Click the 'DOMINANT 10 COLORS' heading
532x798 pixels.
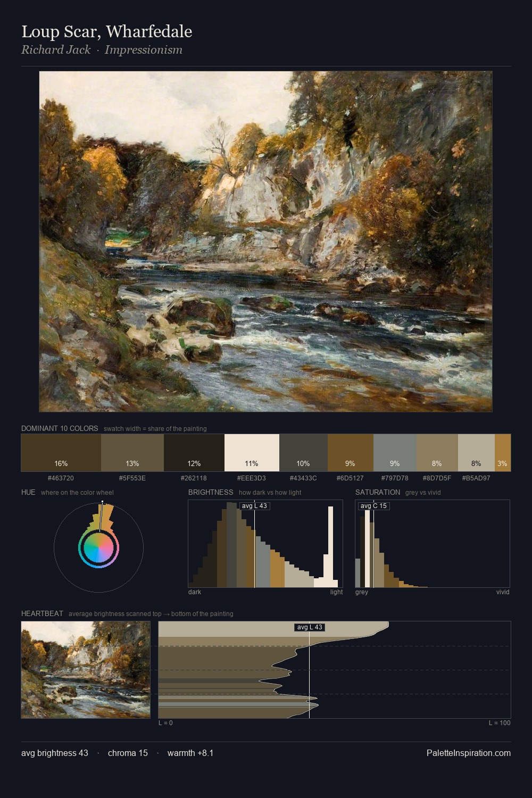pos(60,428)
